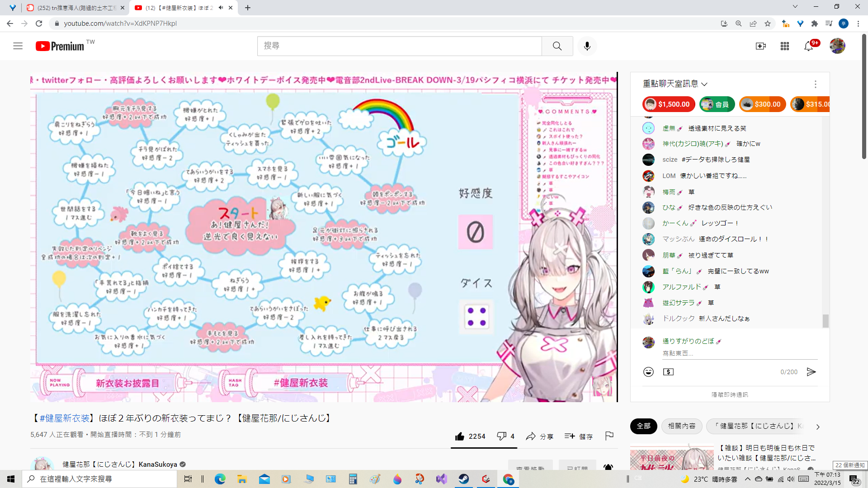Screen dimensions: 868x488
Task: Click the subscription notification bell below the video
Action: click(608, 467)
